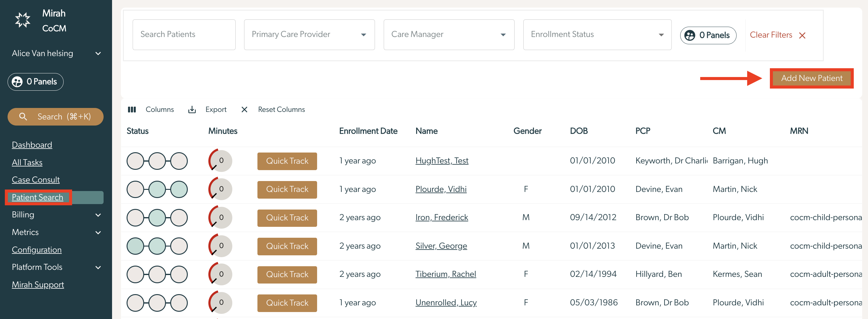Click the minutes gauge for Unenrolled, Lucy
The width and height of the screenshot is (868, 319).
220,303
